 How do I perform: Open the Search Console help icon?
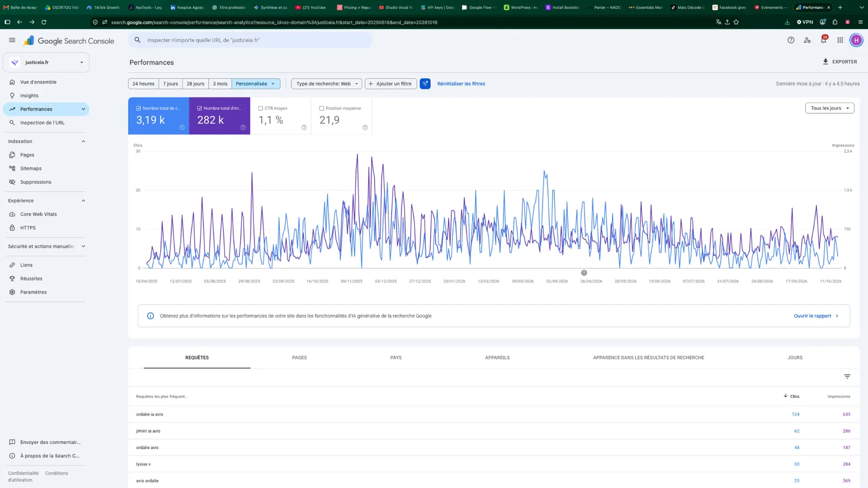(x=791, y=40)
